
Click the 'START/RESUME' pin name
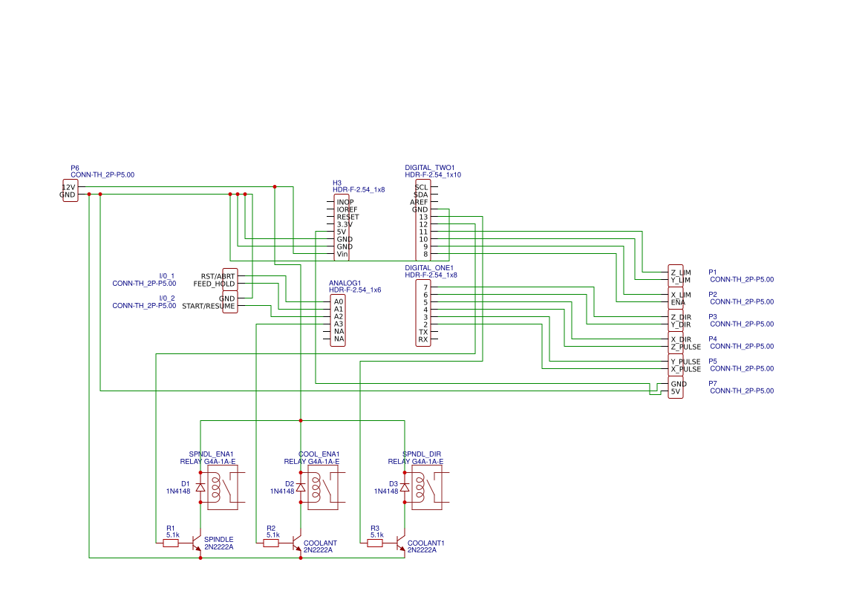point(209,306)
